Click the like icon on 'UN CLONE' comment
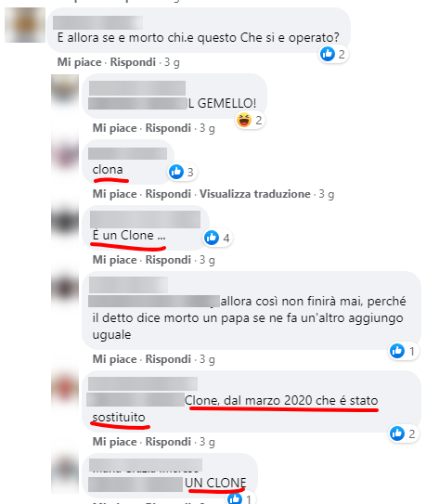This screenshot has width=426, height=504. pyautogui.click(x=235, y=498)
